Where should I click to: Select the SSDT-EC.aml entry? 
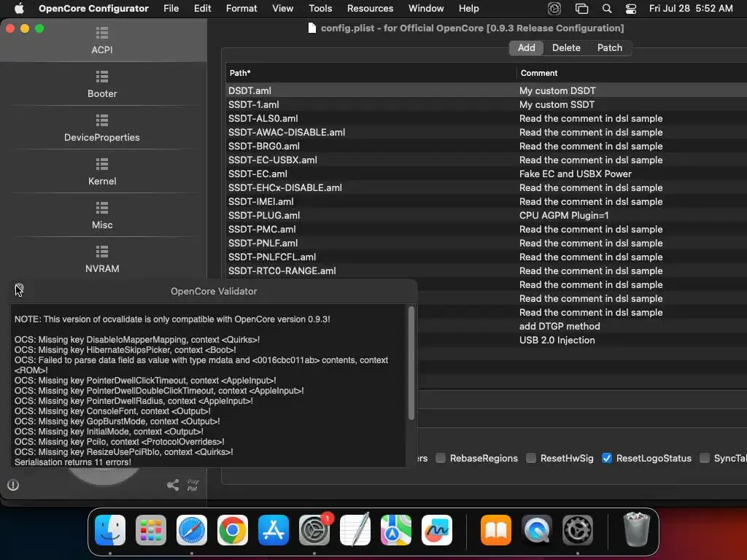coord(487,174)
